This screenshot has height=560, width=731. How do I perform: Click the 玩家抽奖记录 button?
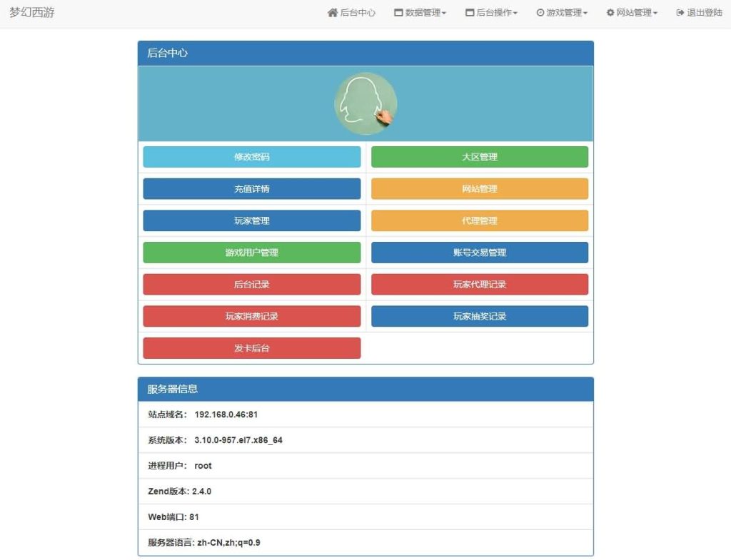click(479, 316)
